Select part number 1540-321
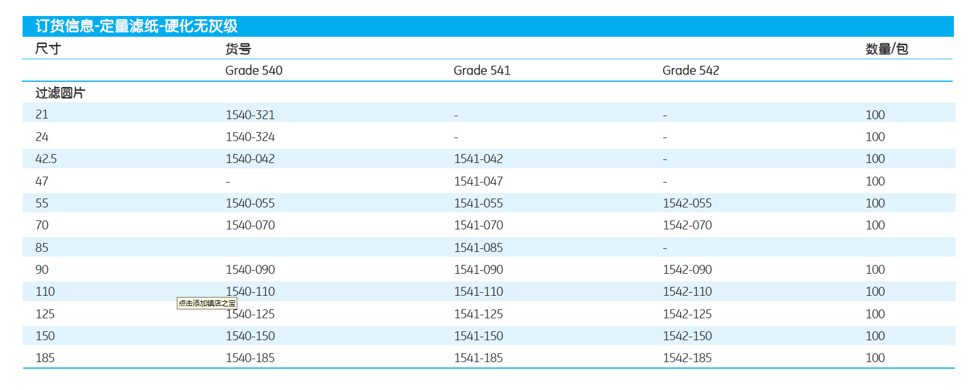980x390 pixels. click(250, 115)
